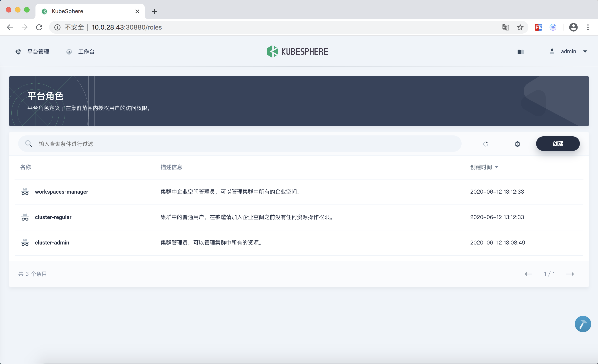
Task: Click the refresh icon in table toolbar
Action: coord(485,144)
